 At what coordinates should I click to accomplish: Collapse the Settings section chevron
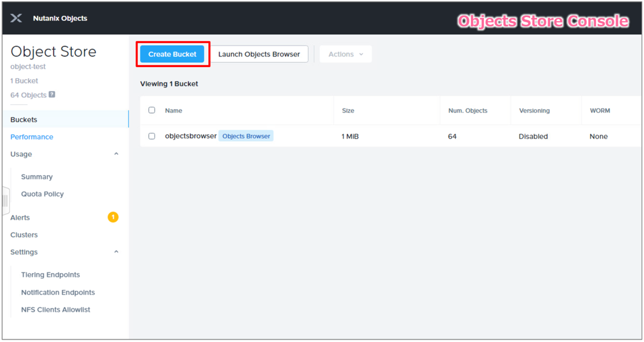coord(116,252)
